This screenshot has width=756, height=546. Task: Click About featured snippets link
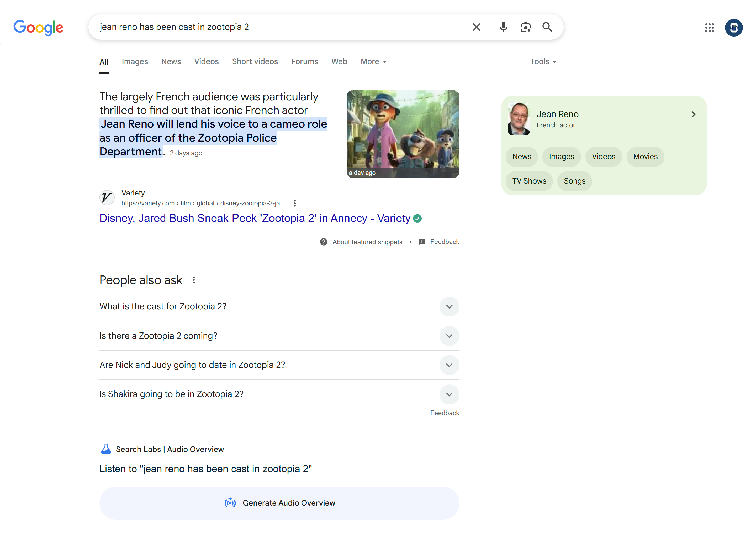(x=367, y=242)
